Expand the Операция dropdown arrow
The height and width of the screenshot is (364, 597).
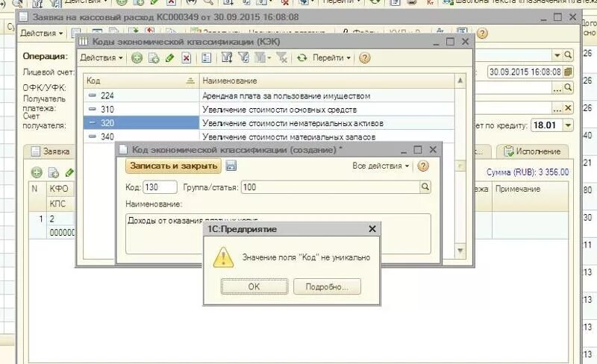click(557, 55)
